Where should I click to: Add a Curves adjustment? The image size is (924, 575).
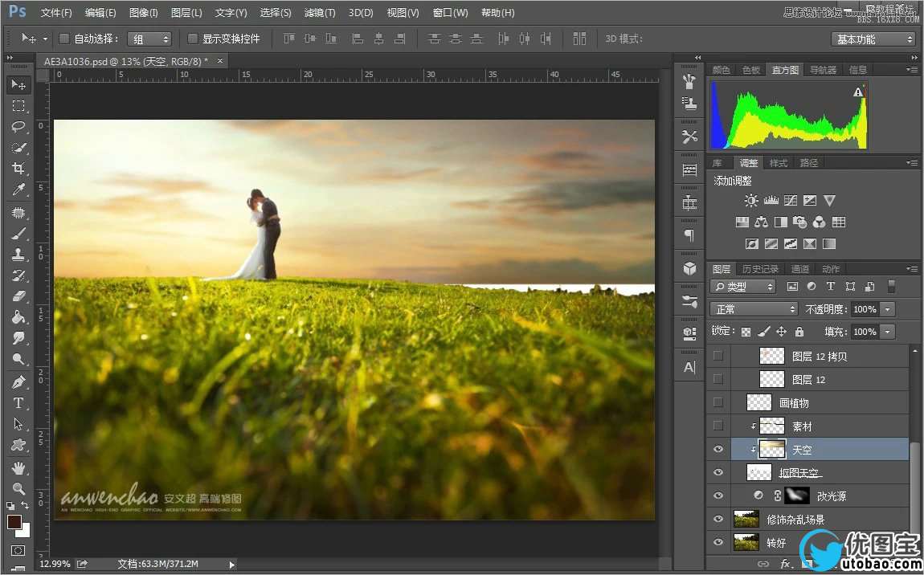791,200
